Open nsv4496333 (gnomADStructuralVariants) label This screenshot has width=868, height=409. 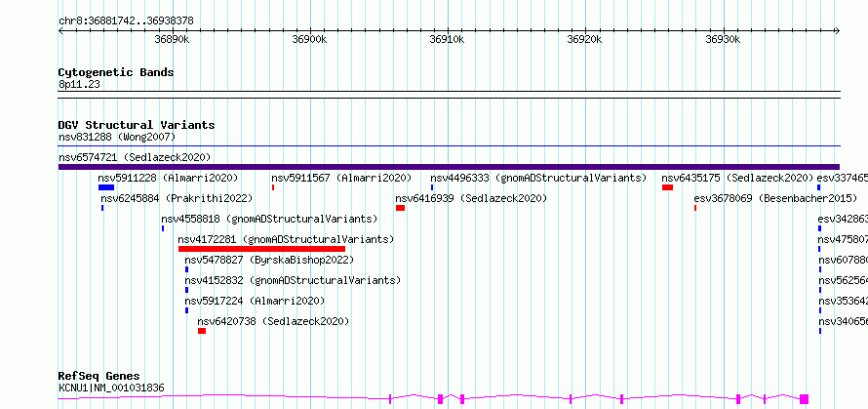[538, 178]
